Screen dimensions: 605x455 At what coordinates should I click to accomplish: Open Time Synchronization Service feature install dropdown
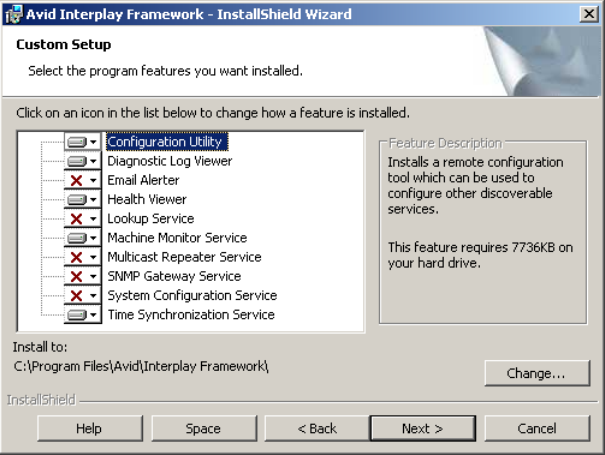point(83,315)
